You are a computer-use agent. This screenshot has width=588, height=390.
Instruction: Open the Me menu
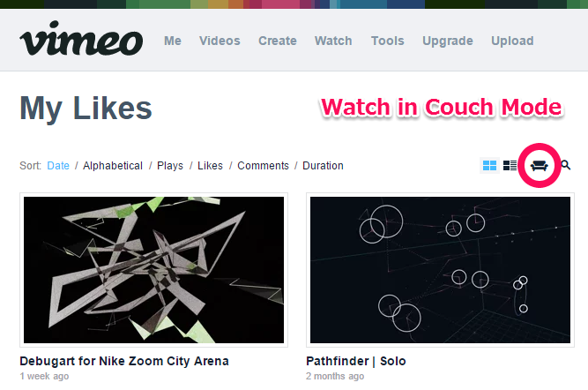(x=173, y=41)
